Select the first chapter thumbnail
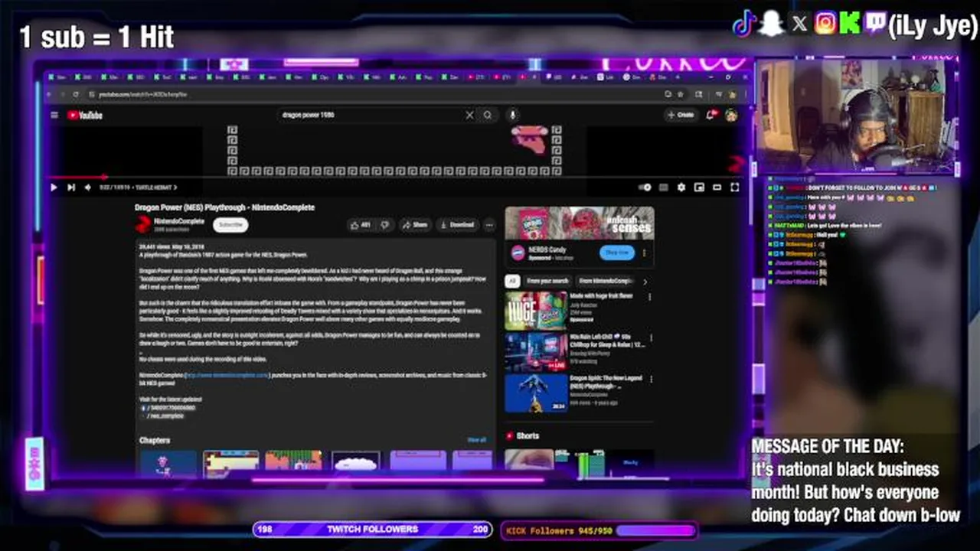The width and height of the screenshot is (980, 551). (x=168, y=463)
